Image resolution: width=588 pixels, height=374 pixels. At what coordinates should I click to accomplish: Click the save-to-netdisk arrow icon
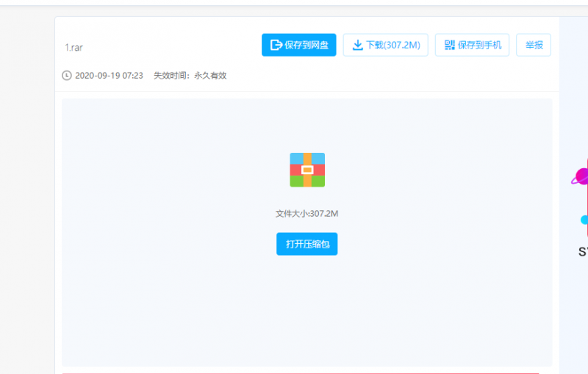276,45
